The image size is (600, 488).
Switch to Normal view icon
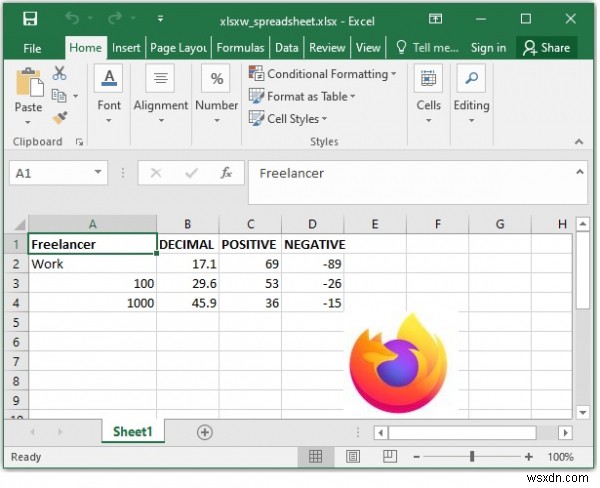(315, 456)
